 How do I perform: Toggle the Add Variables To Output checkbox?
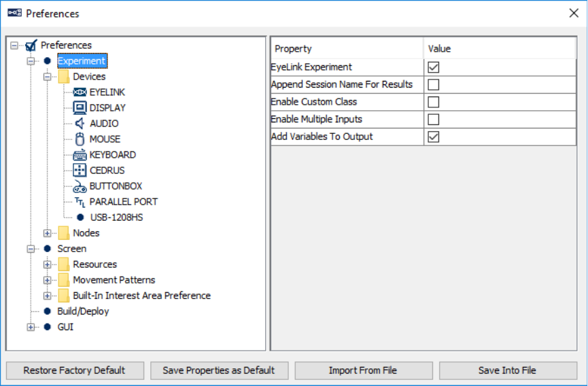(x=433, y=137)
